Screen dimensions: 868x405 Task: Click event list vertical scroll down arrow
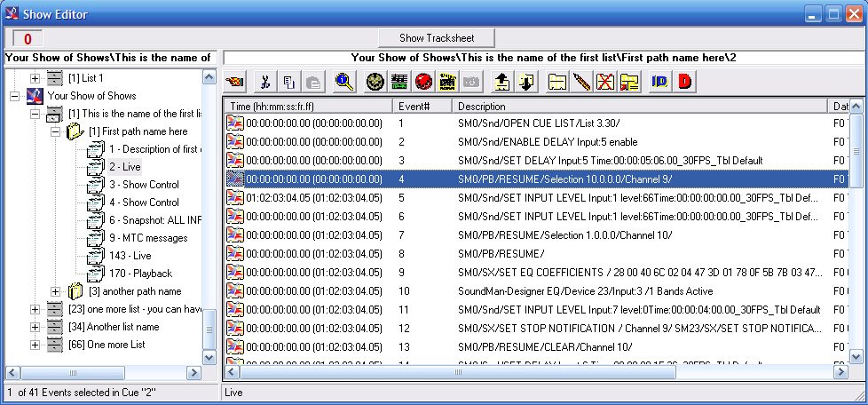coord(856,357)
